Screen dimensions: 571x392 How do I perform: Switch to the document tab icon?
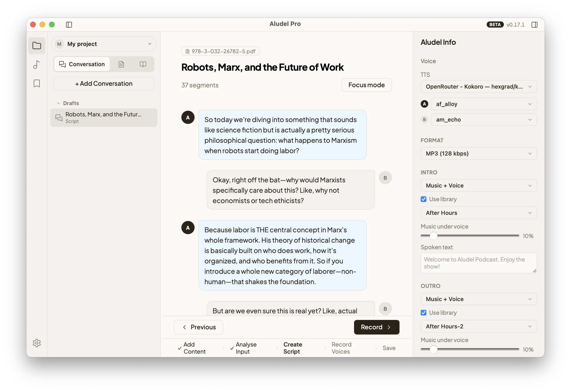121,64
